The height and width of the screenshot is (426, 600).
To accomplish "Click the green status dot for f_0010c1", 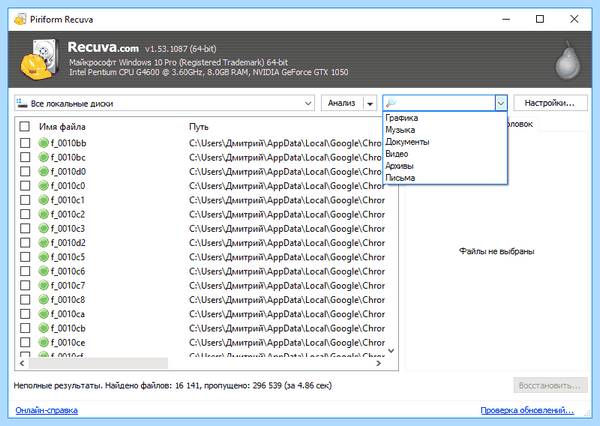I will [44, 200].
